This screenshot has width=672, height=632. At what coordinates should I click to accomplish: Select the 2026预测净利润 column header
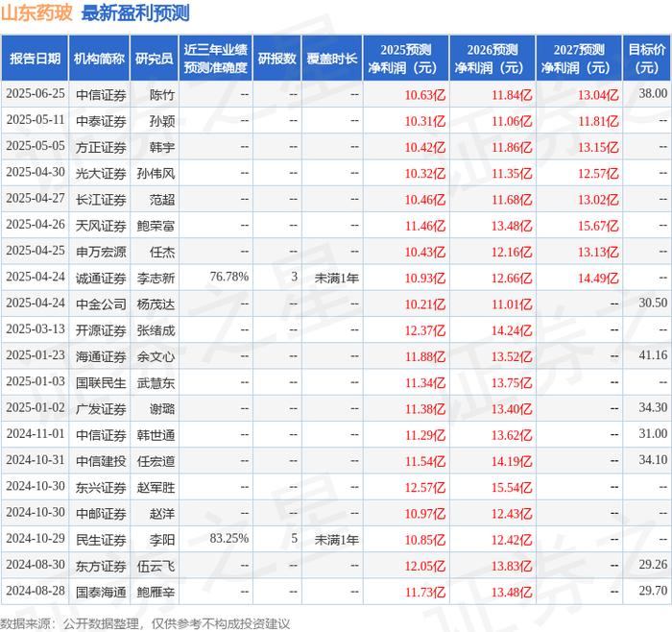pyautogui.click(x=492, y=59)
